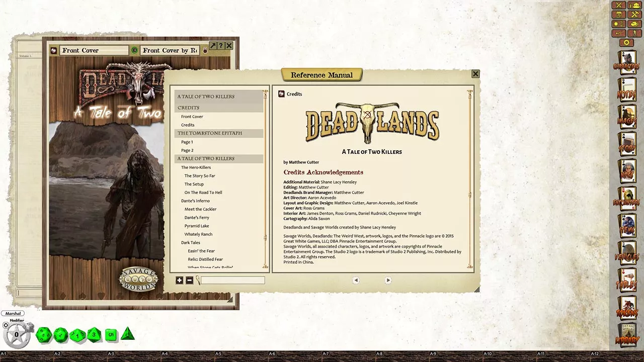
Task: Open the Tokens card deck
Action: tap(627, 308)
